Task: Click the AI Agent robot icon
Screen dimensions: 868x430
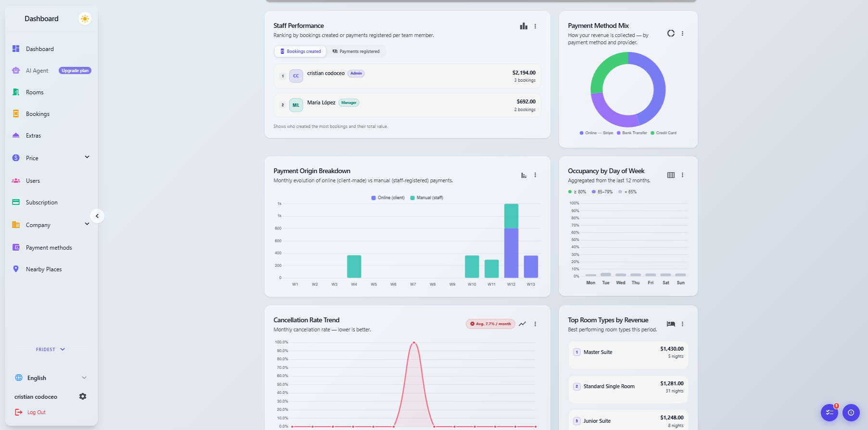Action: click(x=16, y=70)
